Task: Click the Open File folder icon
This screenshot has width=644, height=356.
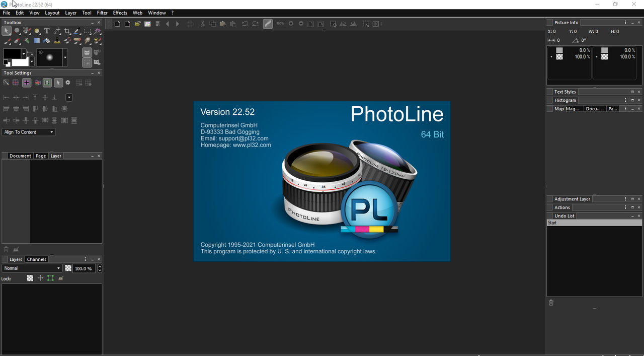Action: click(x=138, y=24)
